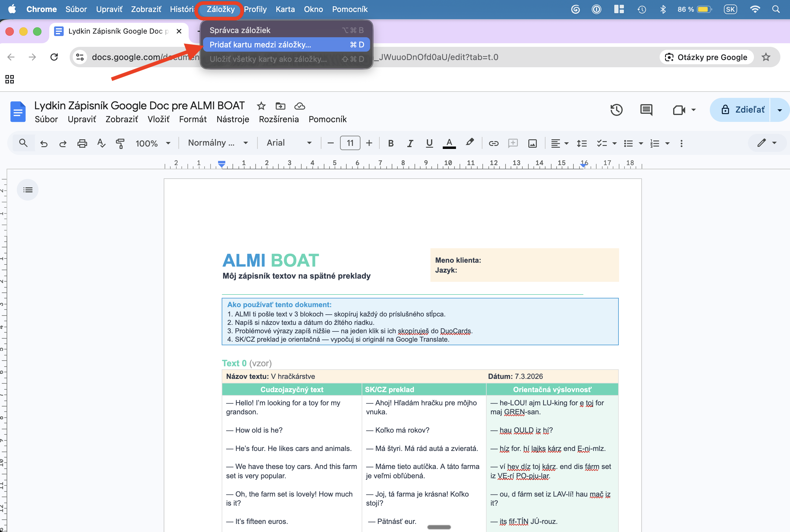
Task: Show the document outline sidebar icon
Action: [x=28, y=190]
